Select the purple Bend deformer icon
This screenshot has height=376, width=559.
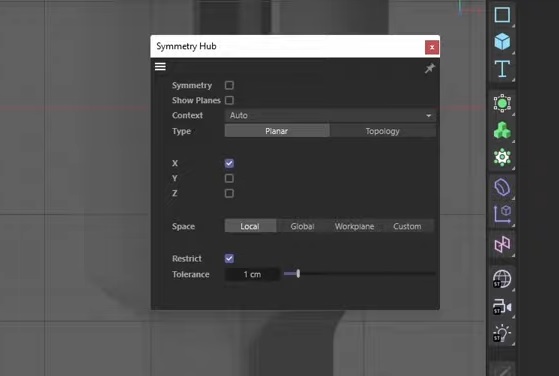pos(502,187)
